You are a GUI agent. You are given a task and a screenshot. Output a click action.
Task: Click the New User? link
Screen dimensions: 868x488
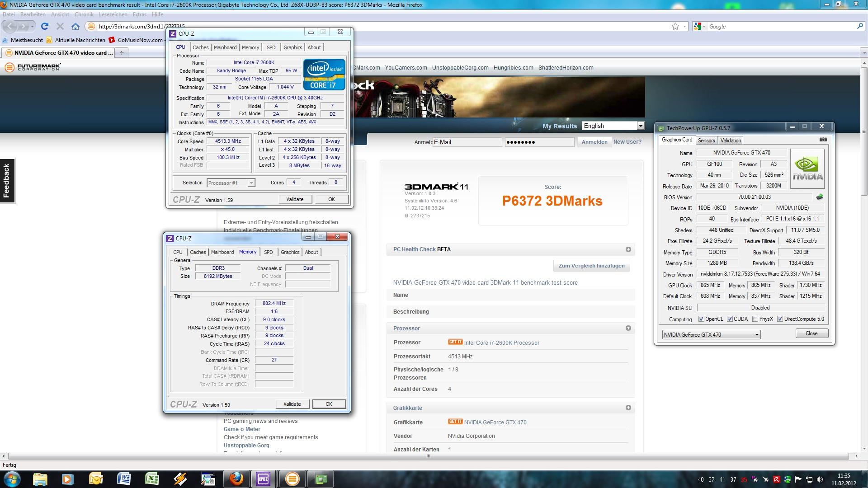[x=627, y=141]
